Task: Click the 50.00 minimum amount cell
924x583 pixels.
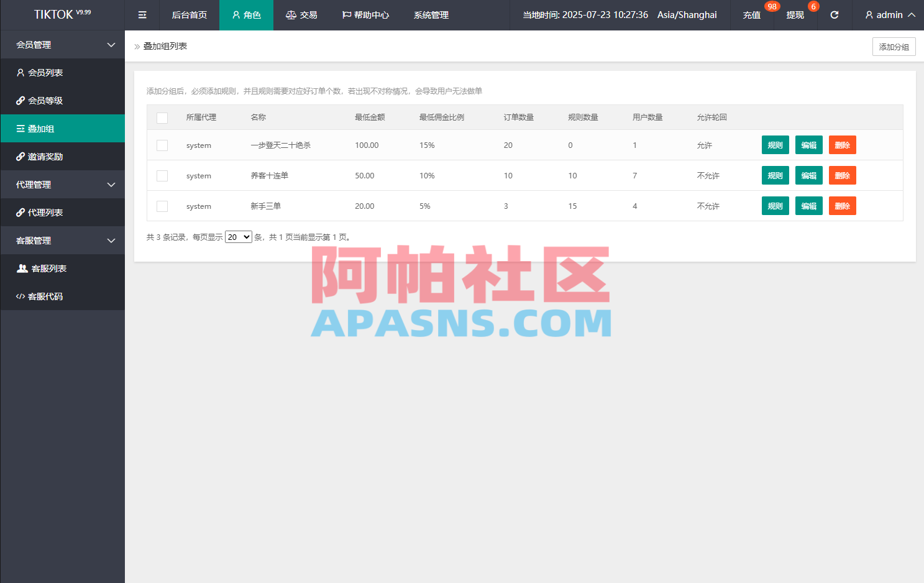Action: [365, 176]
